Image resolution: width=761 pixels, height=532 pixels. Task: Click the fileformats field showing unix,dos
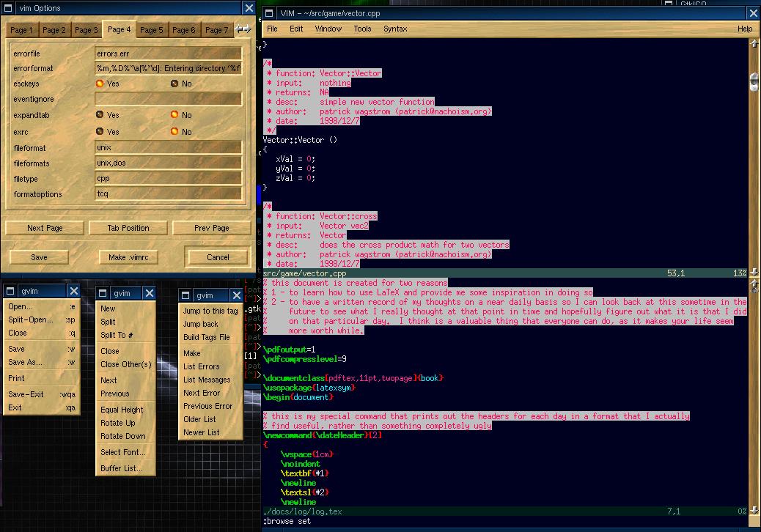click(x=168, y=163)
